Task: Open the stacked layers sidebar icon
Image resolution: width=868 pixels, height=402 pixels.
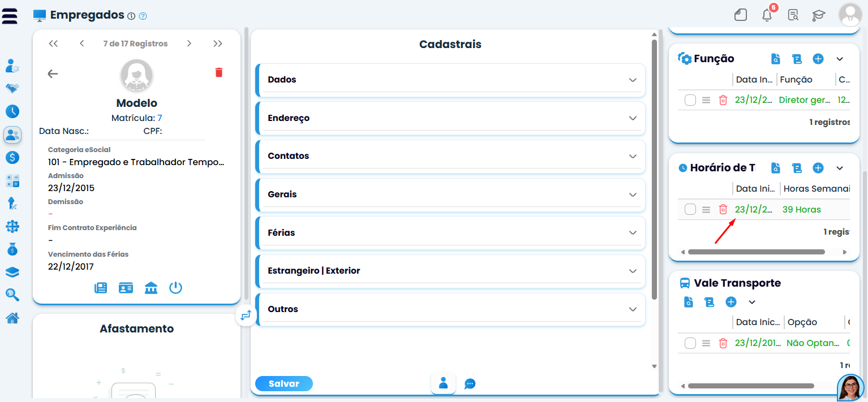Action: click(x=12, y=272)
